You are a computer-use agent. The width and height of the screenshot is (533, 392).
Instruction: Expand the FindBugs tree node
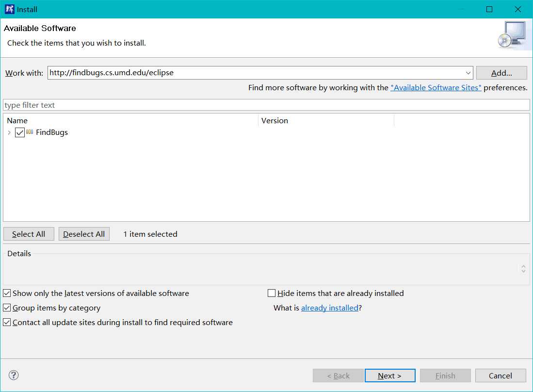[x=9, y=132]
